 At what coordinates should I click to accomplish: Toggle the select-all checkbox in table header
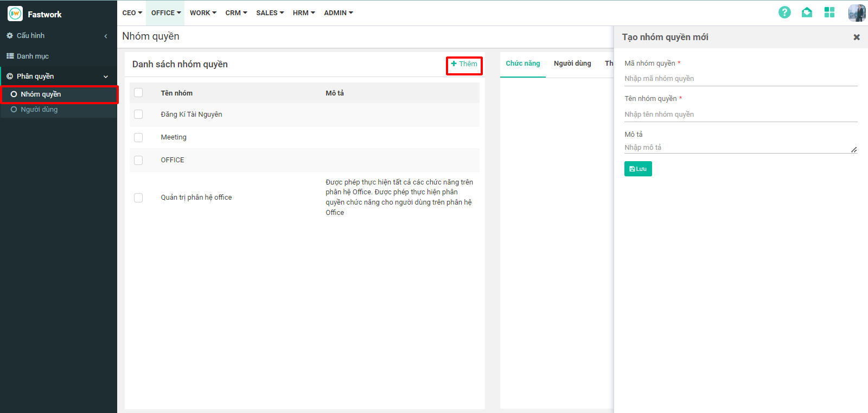coord(138,93)
